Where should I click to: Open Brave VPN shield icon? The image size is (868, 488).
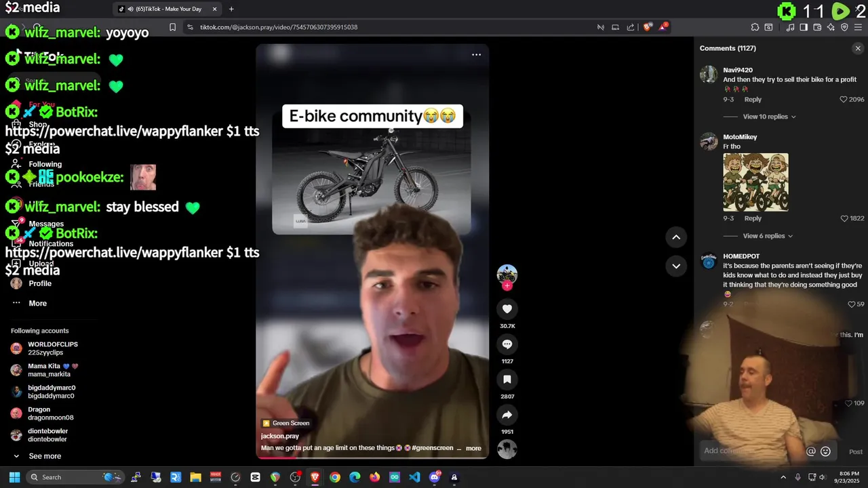[x=844, y=27]
